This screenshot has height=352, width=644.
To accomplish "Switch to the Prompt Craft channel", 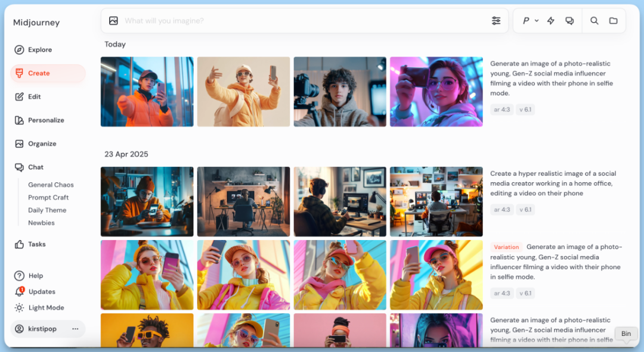I will coord(48,197).
